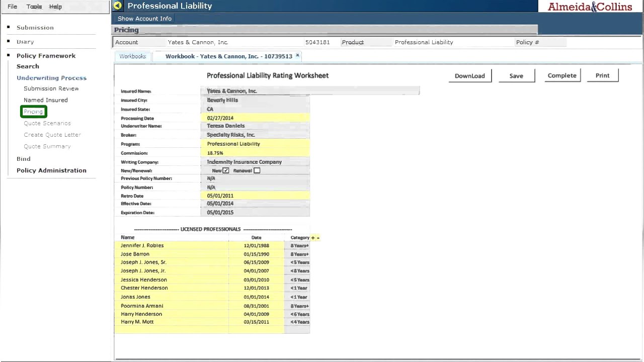Screen dimensions: 644x362
Task: Click the date 12/01/2013
Action: pos(257,288)
